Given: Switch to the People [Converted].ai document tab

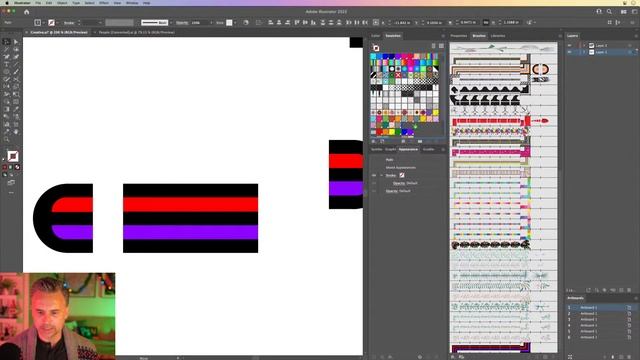Looking at the screenshot, I should point(137,32).
